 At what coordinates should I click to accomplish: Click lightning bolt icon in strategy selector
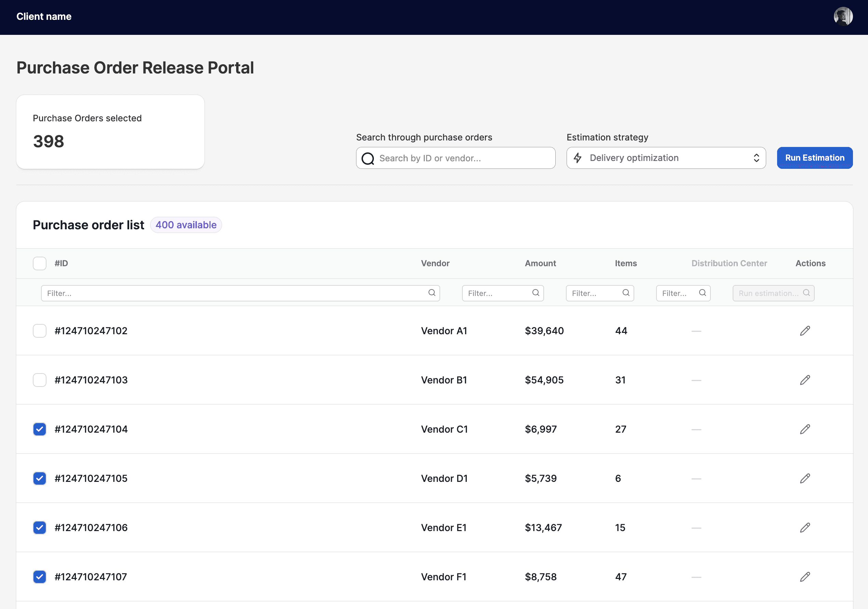(x=578, y=158)
